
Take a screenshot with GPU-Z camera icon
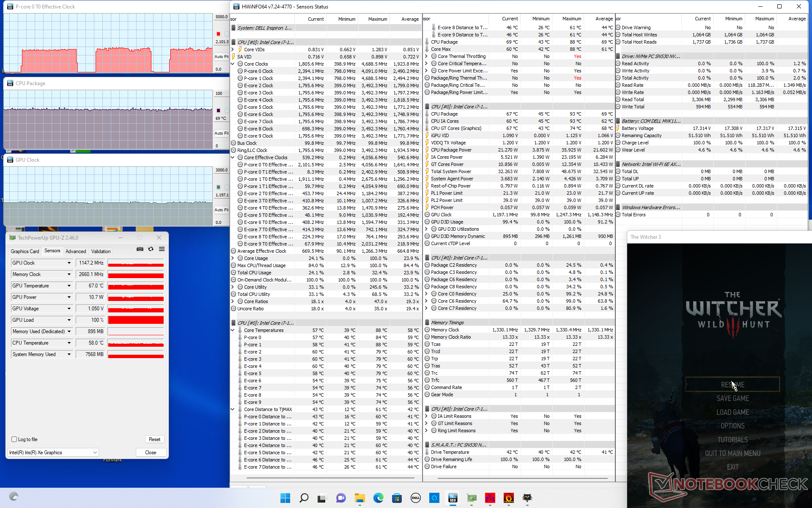point(140,249)
